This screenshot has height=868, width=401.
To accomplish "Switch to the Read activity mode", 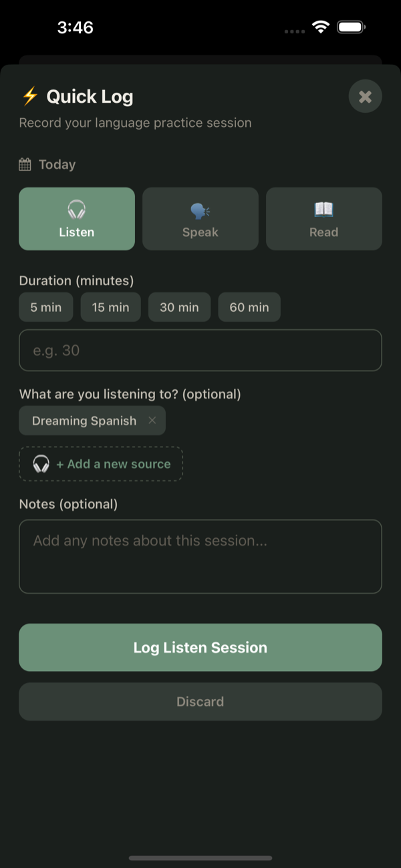I will pos(323,218).
